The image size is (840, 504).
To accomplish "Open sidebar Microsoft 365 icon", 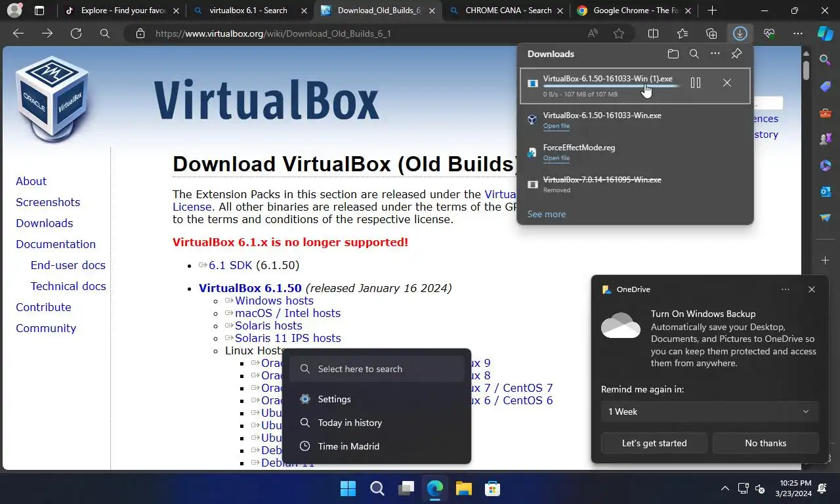I will [826, 165].
